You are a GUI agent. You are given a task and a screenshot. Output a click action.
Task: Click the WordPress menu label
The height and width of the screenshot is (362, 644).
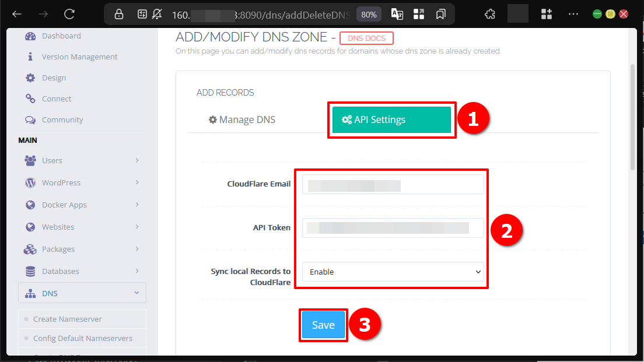(x=61, y=182)
